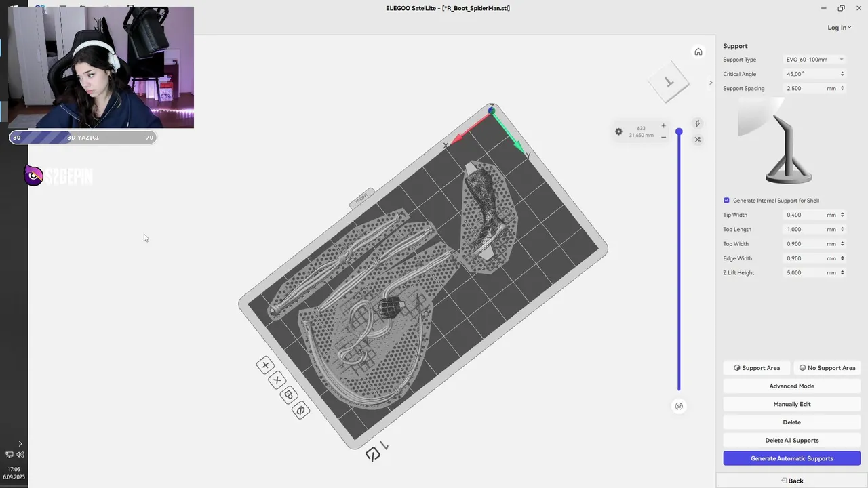Adjust the Tip Width stepper arrows

click(x=842, y=215)
